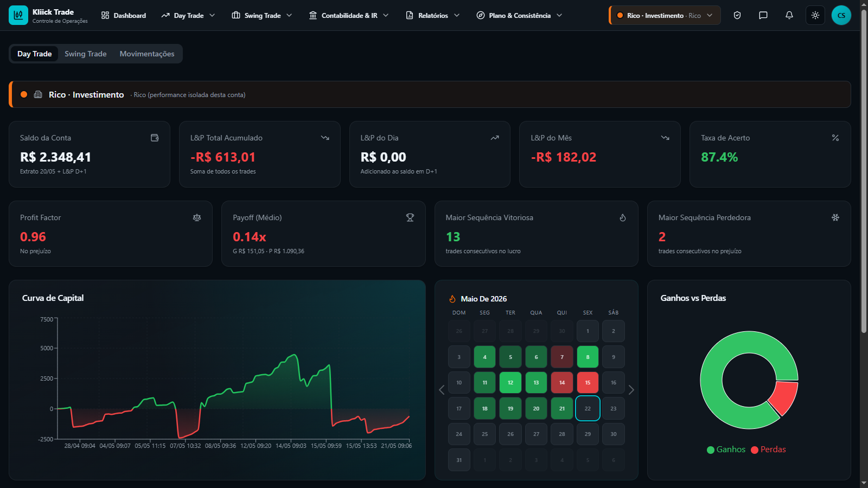Select calendar day 14
Viewport: 868px width, 488px height.
[562, 382]
